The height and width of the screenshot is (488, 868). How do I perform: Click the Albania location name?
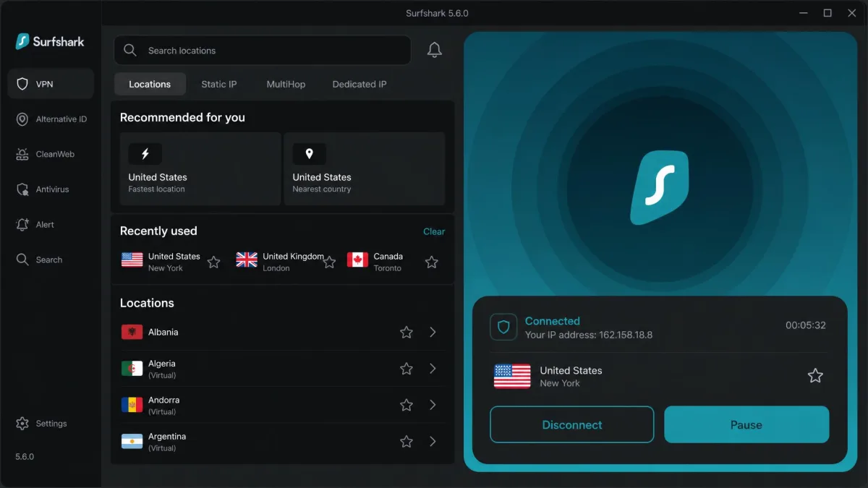point(163,332)
